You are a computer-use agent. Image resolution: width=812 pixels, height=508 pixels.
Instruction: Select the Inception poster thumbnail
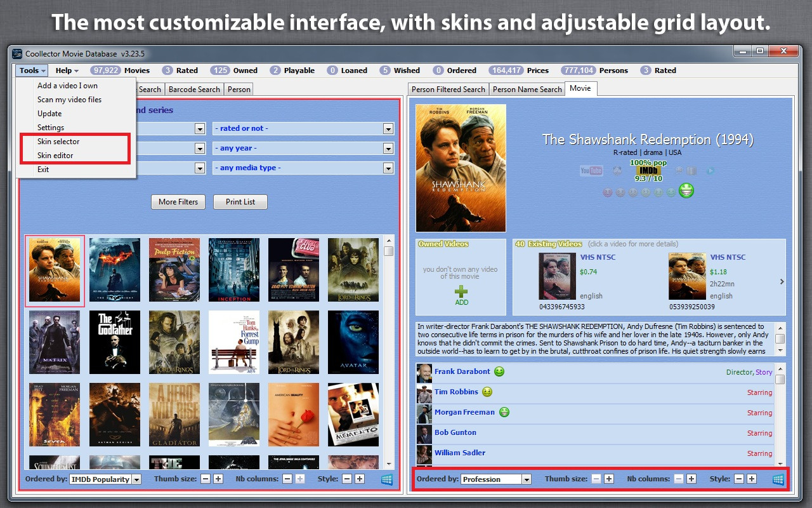pos(234,270)
